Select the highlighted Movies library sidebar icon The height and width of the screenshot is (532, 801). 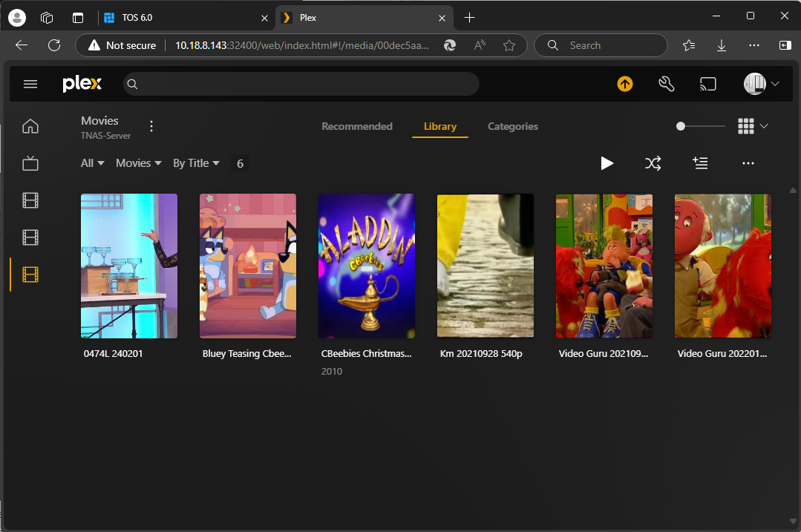tap(30, 275)
